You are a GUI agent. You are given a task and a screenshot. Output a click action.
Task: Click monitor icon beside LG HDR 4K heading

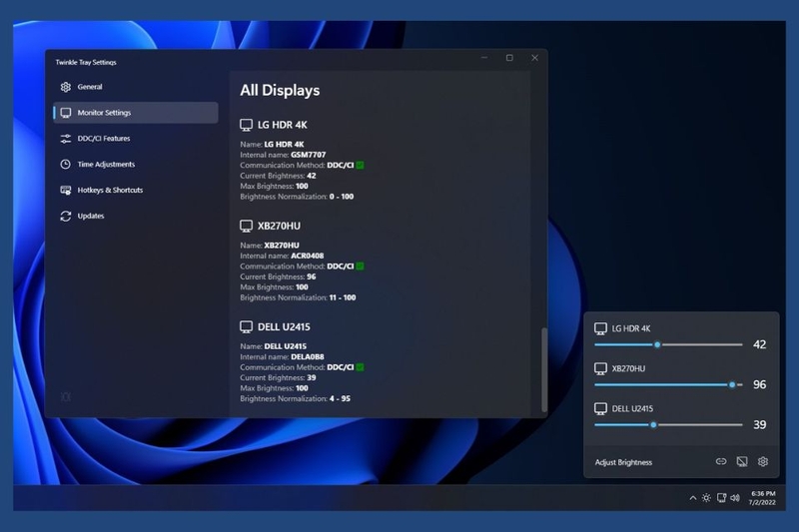pyautogui.click(x=246, y=125)
